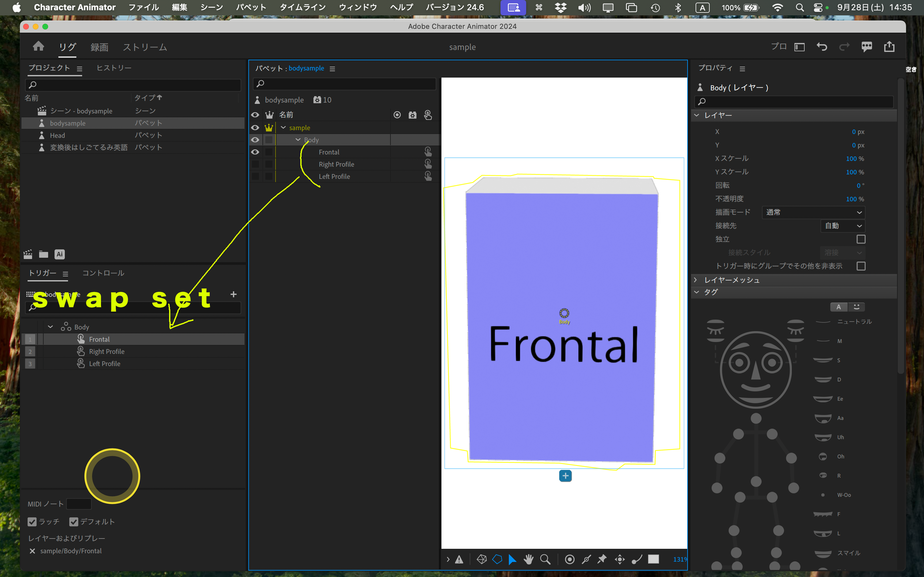Click the share icon at top right
This screenshot has width=924, height=577.
pos(890,46)
